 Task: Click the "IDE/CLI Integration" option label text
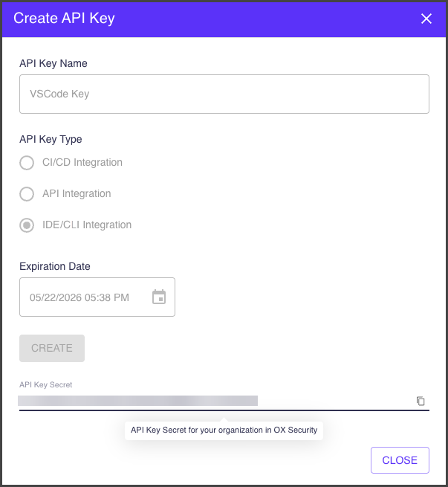tap(87, 225)
